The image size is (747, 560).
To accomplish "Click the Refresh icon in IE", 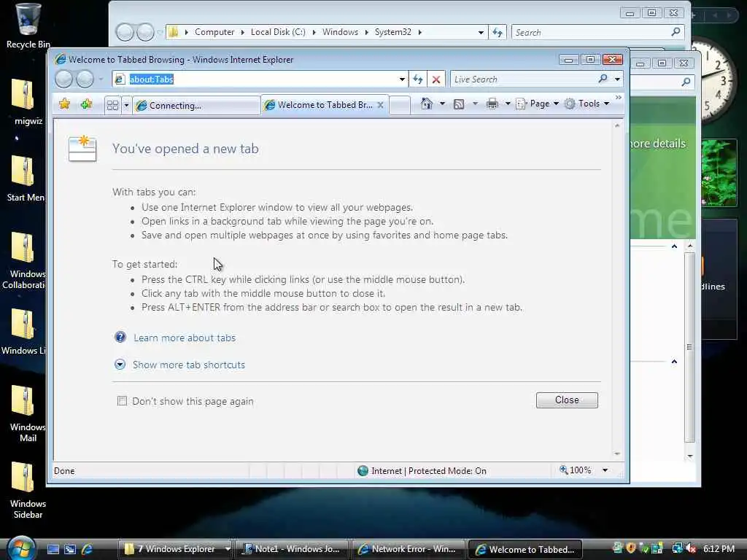I will click(x=418, y=79).
